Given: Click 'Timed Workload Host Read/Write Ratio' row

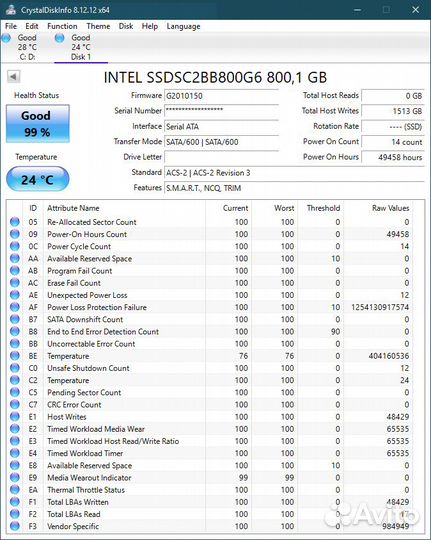Looking at the screenshot, I should coord(210,441).
